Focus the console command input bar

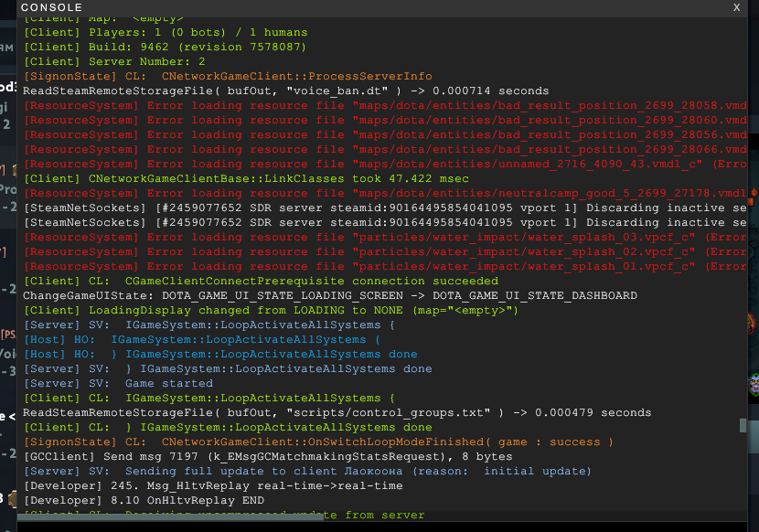pos(382,527)
